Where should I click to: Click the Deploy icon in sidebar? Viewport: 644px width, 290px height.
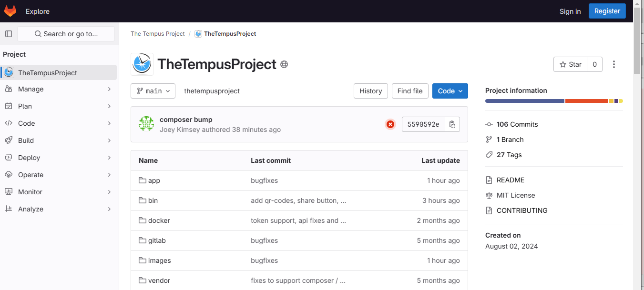(x=9, y=158)
